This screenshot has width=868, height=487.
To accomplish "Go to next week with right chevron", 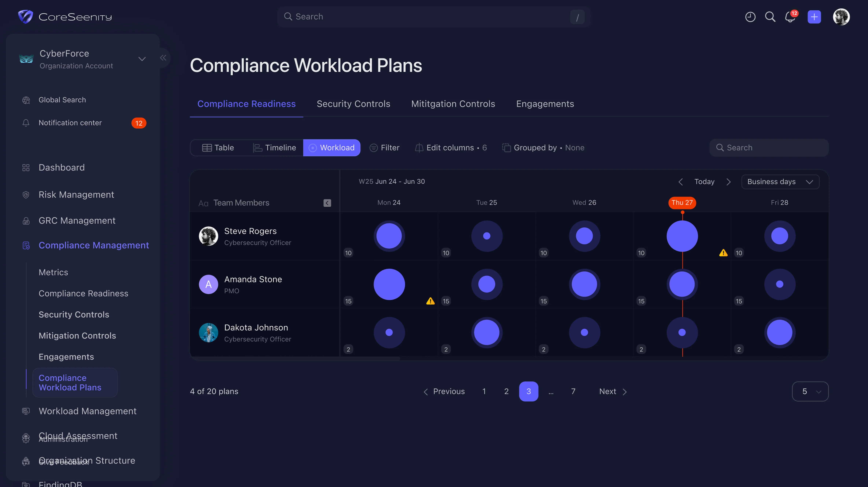I will tap(729, 182).
